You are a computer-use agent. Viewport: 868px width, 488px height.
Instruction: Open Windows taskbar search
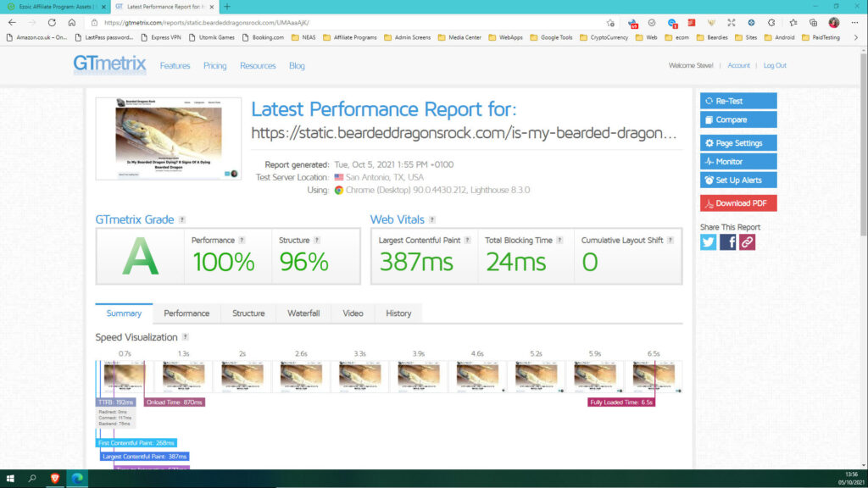click(x=32, y=479)
